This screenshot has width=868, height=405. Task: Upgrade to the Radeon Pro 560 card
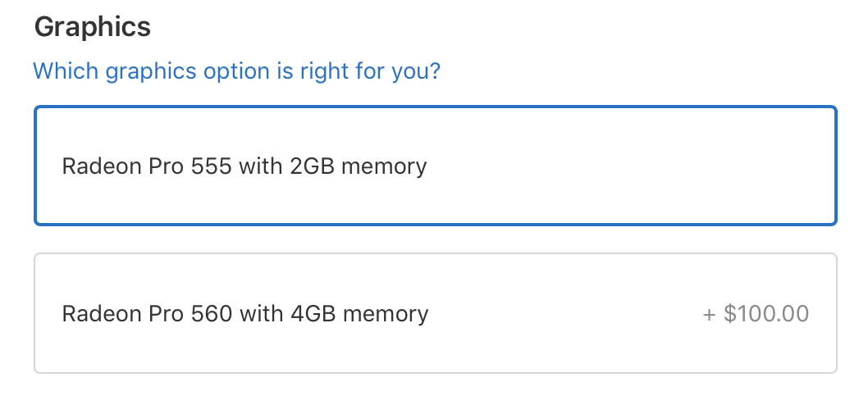coord(435,313)
